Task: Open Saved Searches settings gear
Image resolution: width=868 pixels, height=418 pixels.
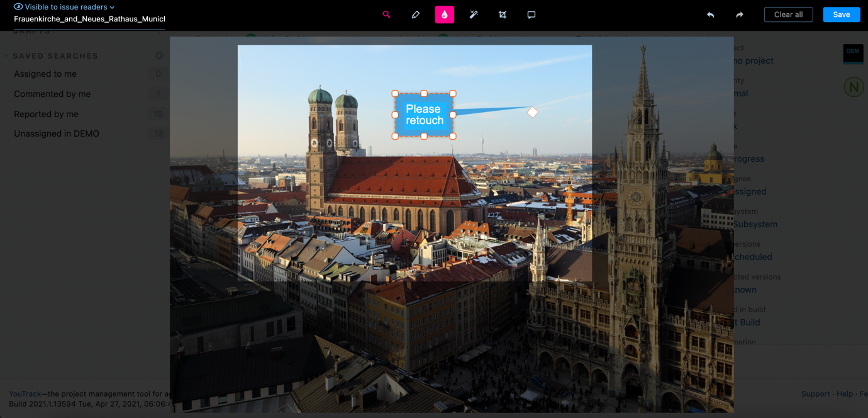Action: coord(159,55)
